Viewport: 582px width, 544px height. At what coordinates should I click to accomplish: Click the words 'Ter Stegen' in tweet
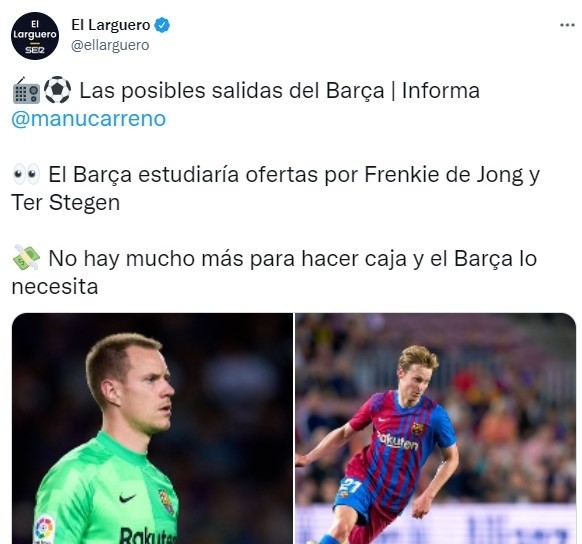point(66,203)
